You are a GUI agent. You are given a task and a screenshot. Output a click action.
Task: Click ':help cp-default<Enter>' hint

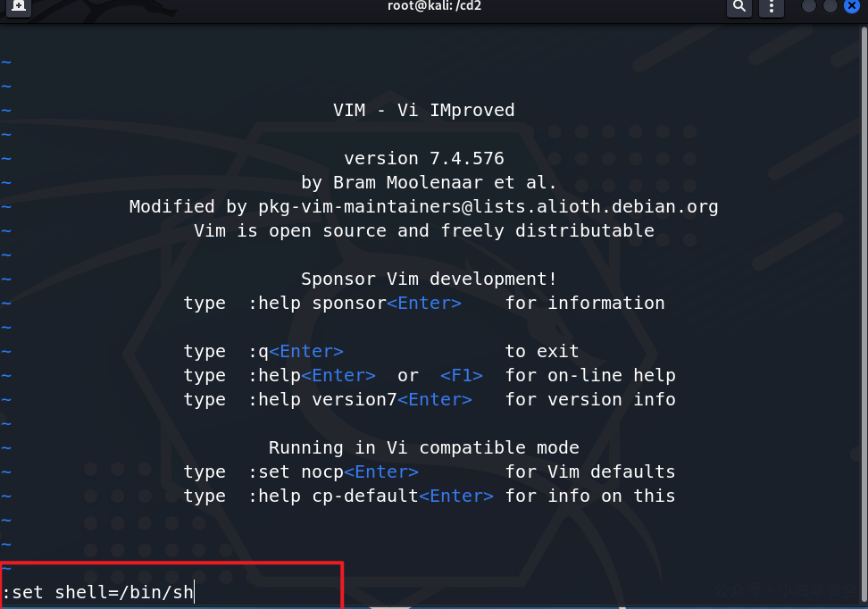371,496
